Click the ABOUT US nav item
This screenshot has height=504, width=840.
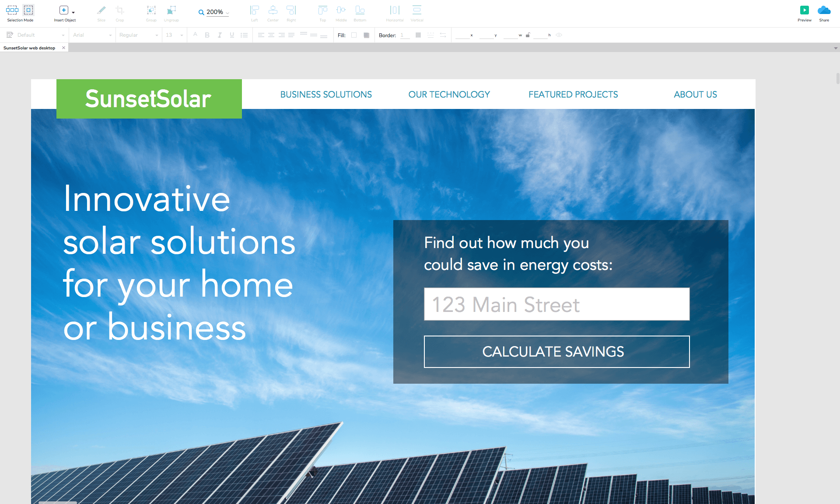[x=695, y=94]
